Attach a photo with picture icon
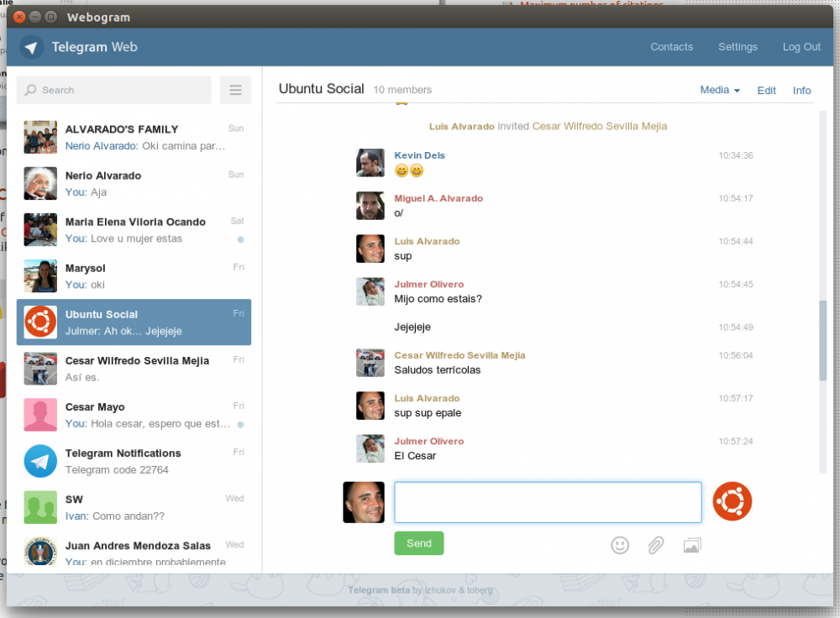Viewport: 840px width, 618px height. (x=692, y=545)
